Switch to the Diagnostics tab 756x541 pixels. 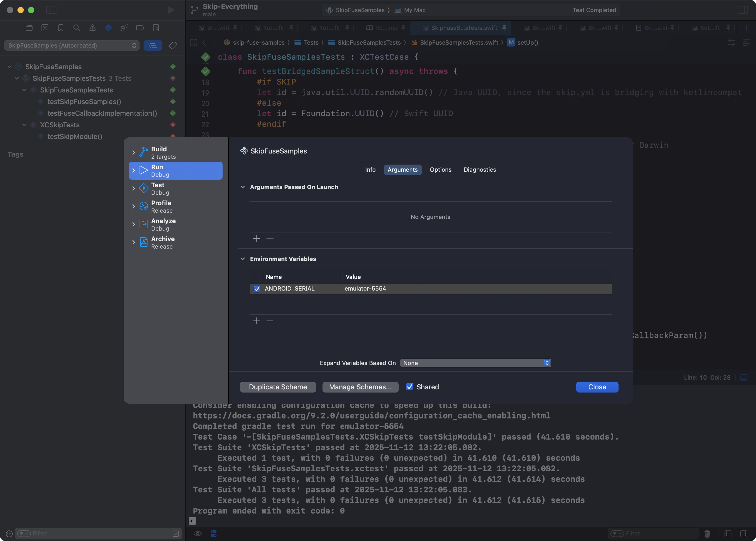pyautogui.click(x=480, y=170)
